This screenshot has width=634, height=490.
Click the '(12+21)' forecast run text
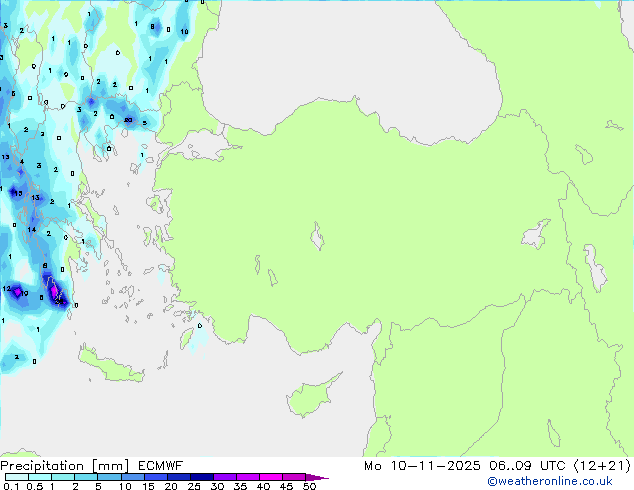point(602,466)
